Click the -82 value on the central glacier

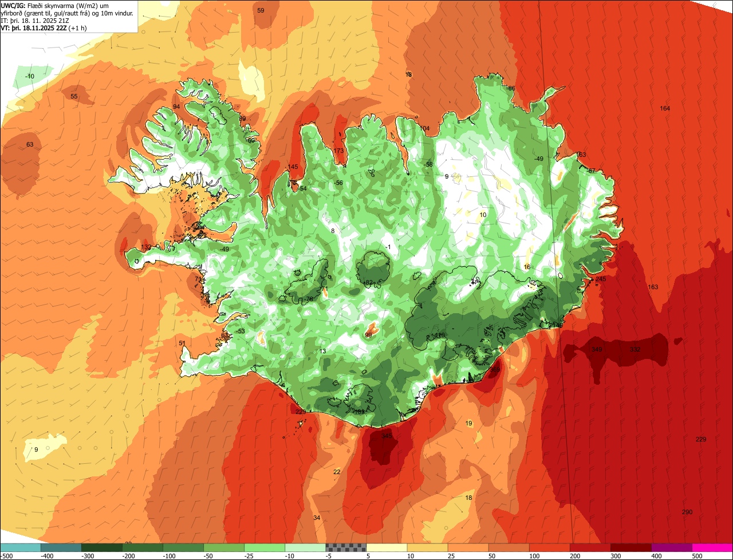point(368,283)
